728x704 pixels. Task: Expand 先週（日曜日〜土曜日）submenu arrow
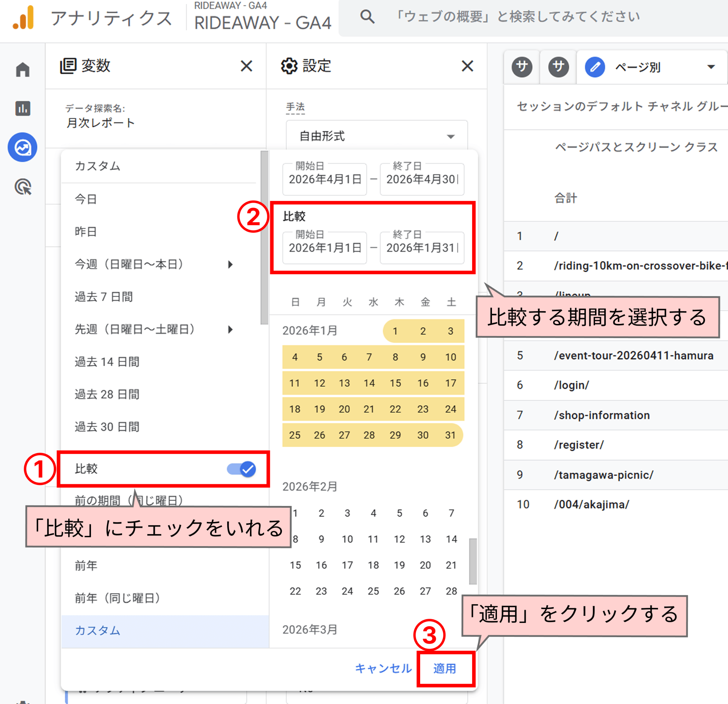click(230, 329)
